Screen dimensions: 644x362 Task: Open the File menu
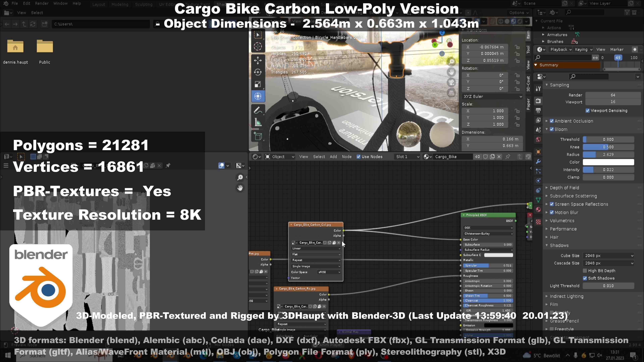pyautogui.click(x=15, y=4)
